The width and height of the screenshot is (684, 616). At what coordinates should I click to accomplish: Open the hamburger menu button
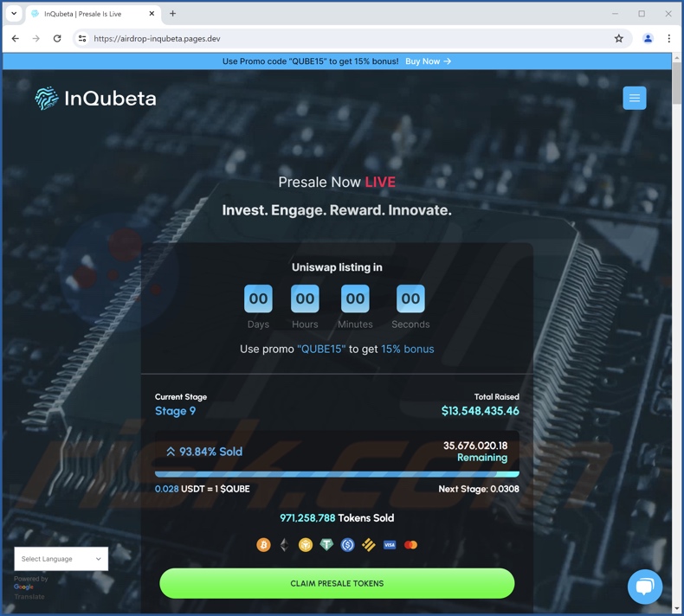click(x=635, y=98)
